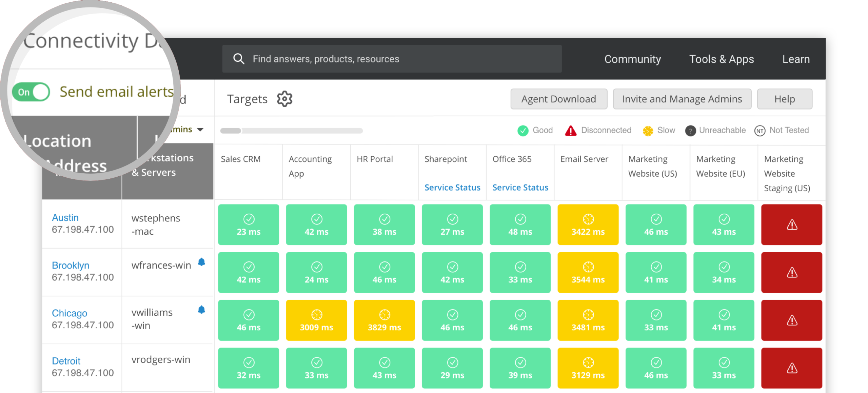The height and width of the screenshot is (393, 868).
Task: Click the progress bar above the targets grid
Action: [x=291, y=131]
